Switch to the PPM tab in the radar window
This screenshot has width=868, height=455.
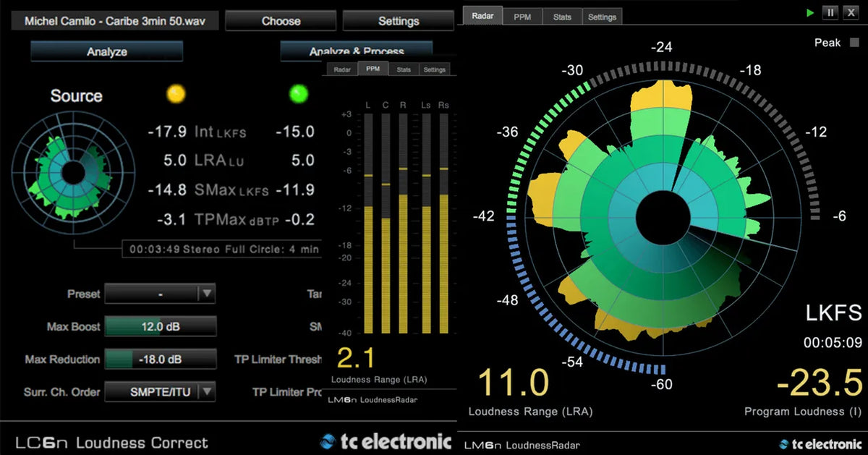click(x=522, y=16)
